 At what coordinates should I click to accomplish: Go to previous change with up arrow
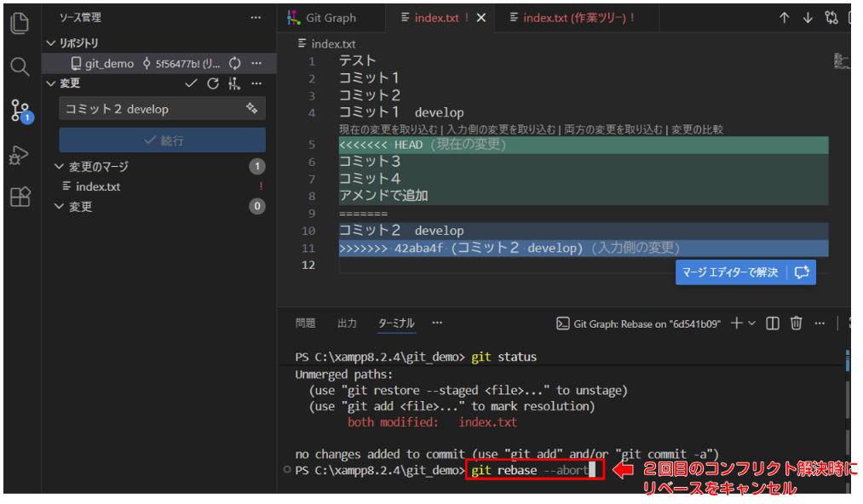tap(785, 18)
